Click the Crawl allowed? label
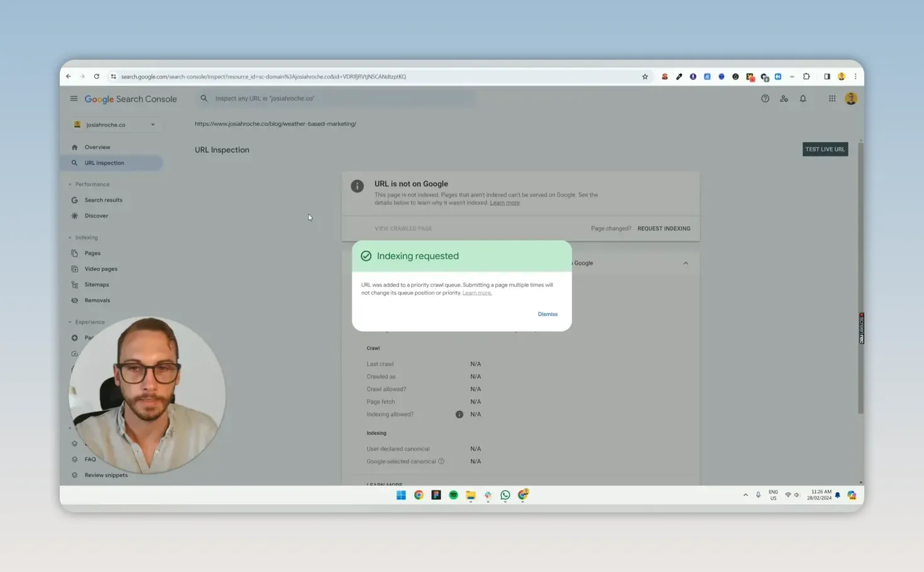The image size is (924, 572). pos(386,389)
